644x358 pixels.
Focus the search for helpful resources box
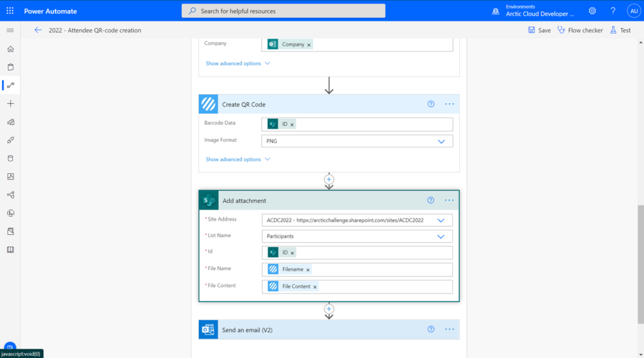coord(284,11)
